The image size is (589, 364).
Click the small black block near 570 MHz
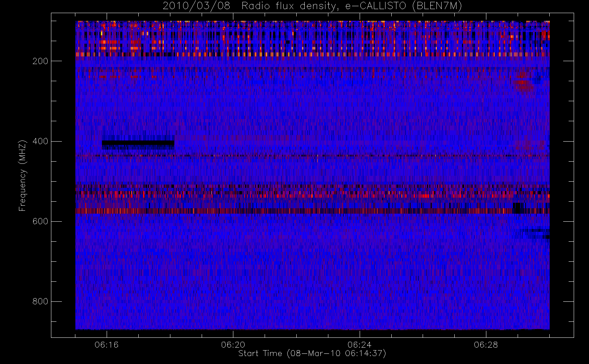pyautogui.click(x=518, y=208)
